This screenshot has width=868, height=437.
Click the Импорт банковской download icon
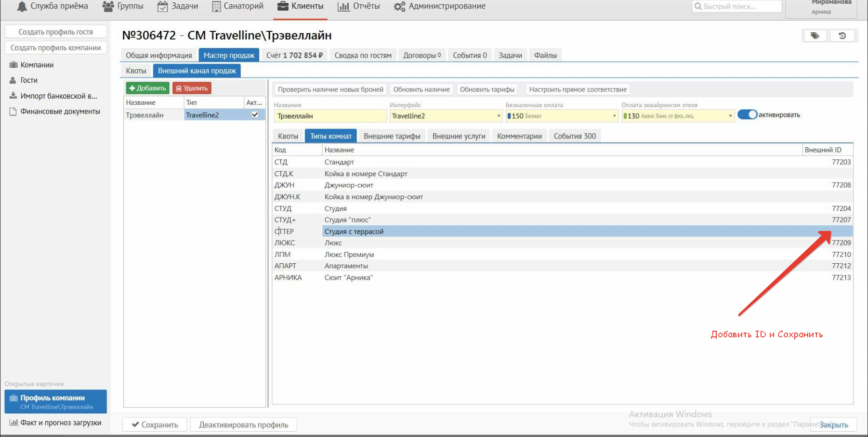13,96
